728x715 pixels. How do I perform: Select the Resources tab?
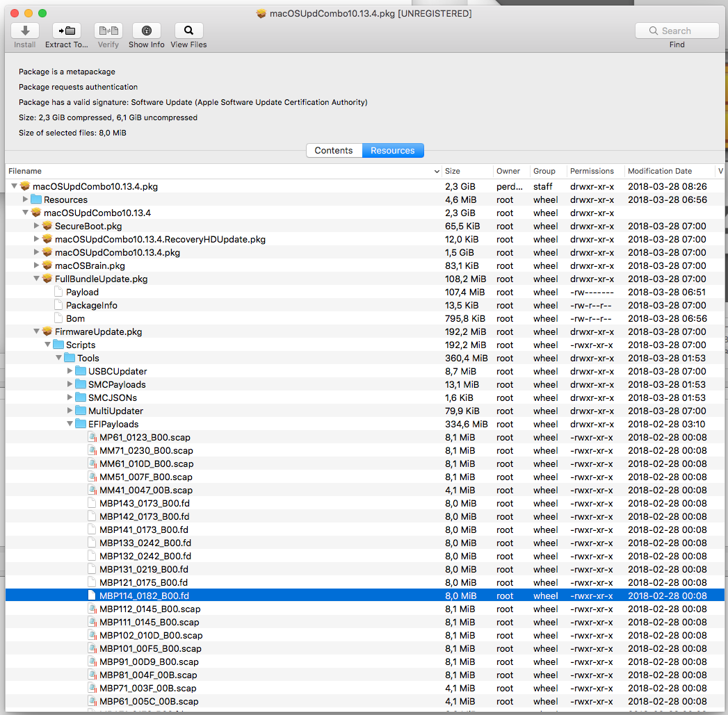coord(393,150)
